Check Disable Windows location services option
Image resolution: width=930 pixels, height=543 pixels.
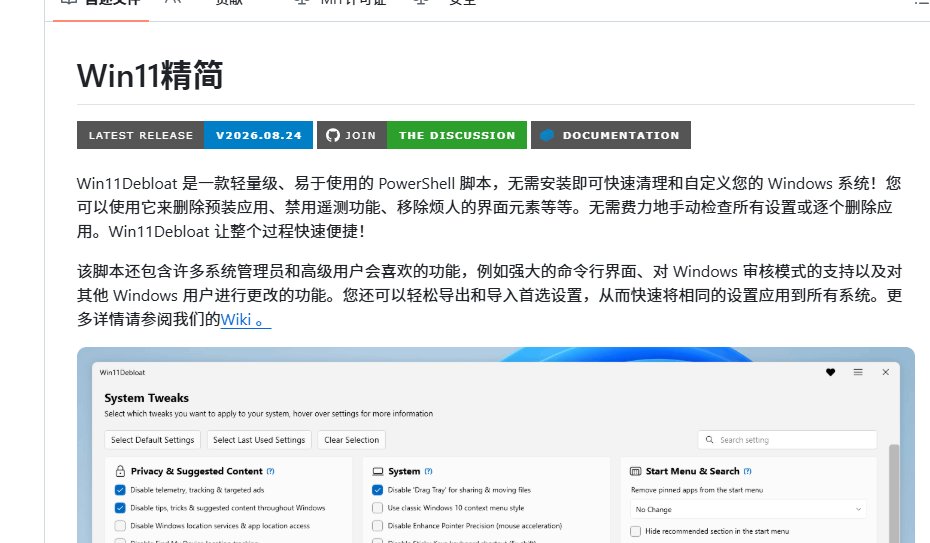[120, 525]
